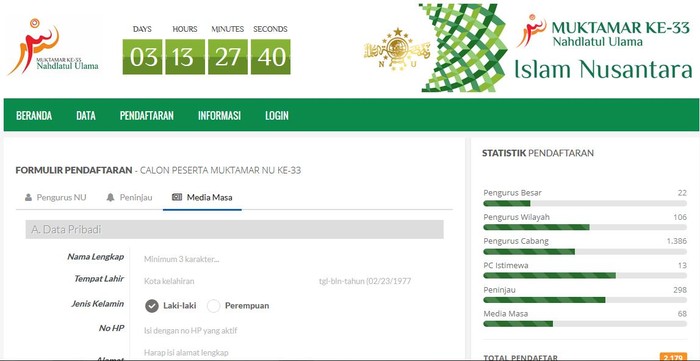
Task: Open the PENDAFTARAN menu item
Action: click(146, 116)
